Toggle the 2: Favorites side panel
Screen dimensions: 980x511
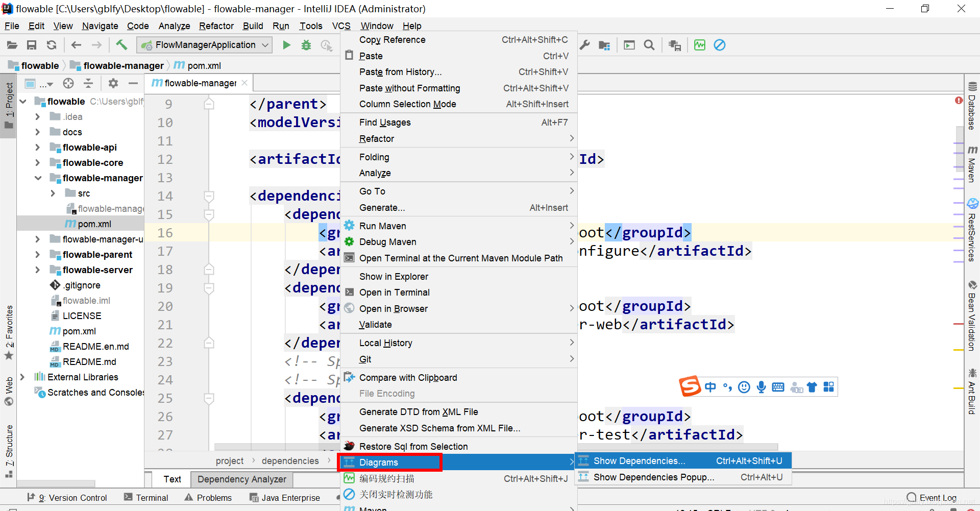pyautogui.click(x=9, y=333)
